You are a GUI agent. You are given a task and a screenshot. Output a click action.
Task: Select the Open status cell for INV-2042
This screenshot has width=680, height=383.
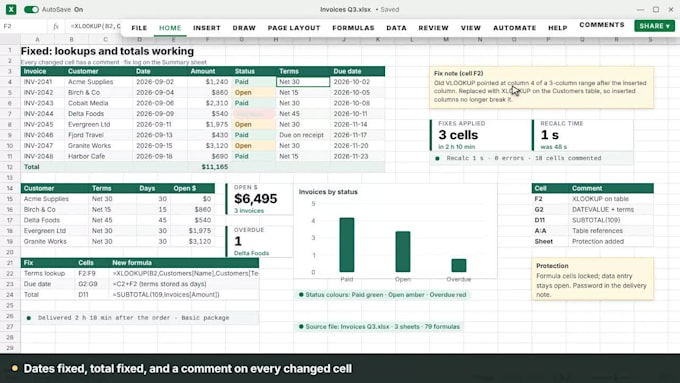(254, 92)
